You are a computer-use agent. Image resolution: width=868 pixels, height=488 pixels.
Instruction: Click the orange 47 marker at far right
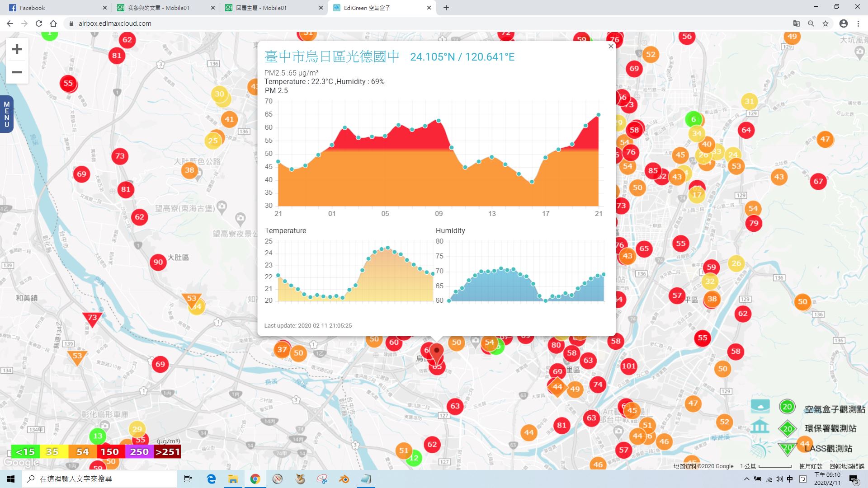tap(825, 139)
